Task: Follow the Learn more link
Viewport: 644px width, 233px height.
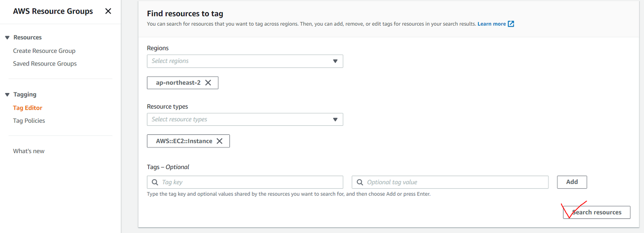Action: 492,24
